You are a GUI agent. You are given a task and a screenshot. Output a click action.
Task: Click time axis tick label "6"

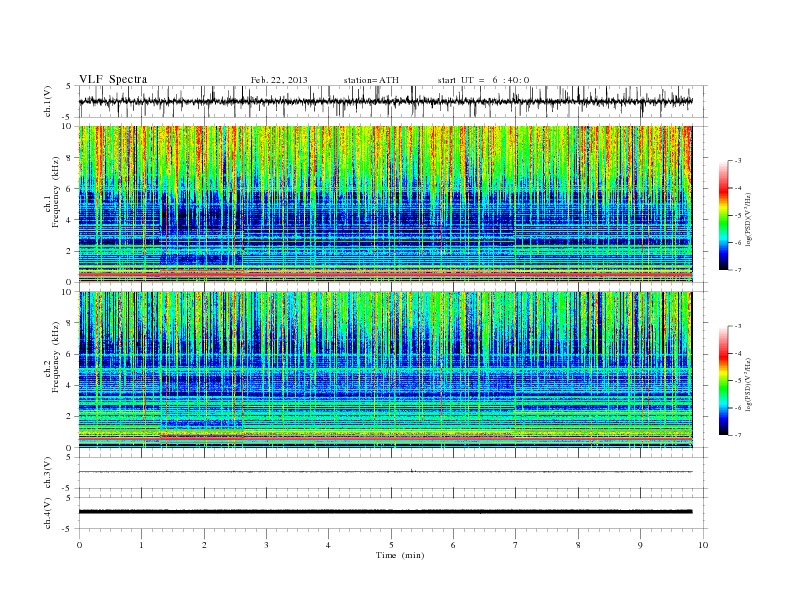coord(453,545)
